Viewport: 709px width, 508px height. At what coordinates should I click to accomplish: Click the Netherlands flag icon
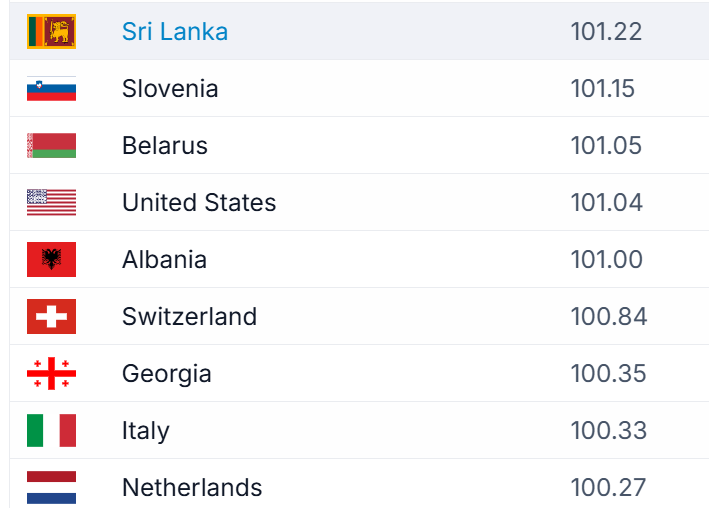tap(51, 487)
